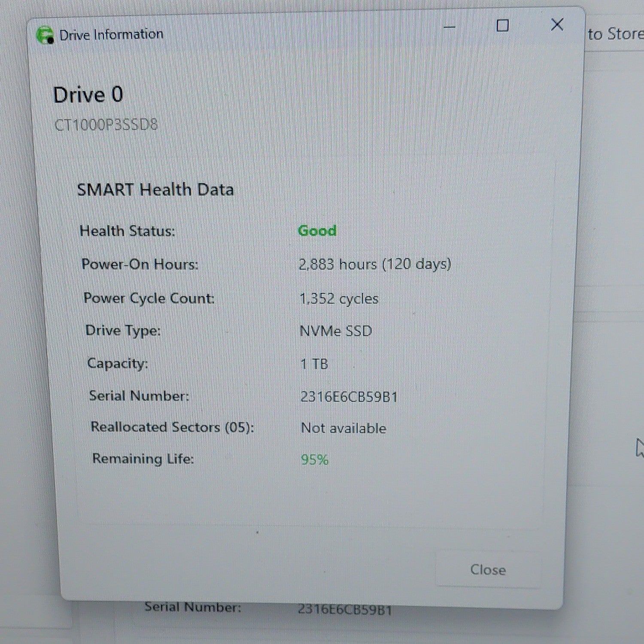Click the Close button in the dialog
This screenshot has width=644, height=644.
[488, 570]
